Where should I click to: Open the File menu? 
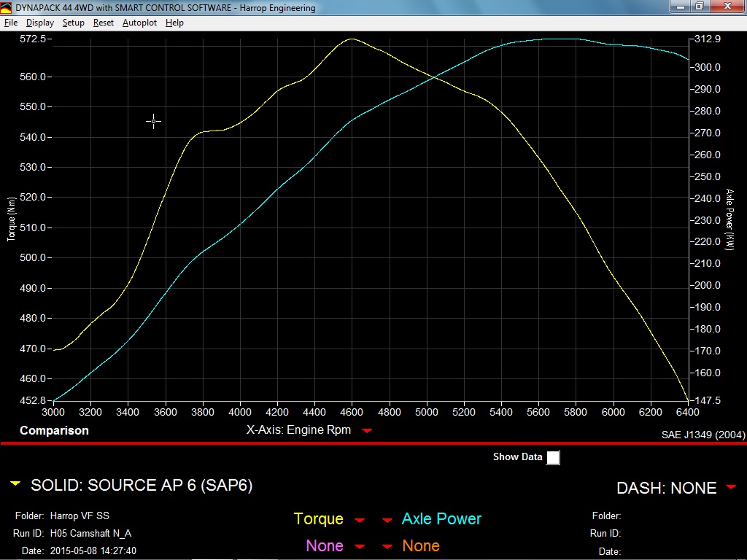pyautogui.click(x=11, y=23)
